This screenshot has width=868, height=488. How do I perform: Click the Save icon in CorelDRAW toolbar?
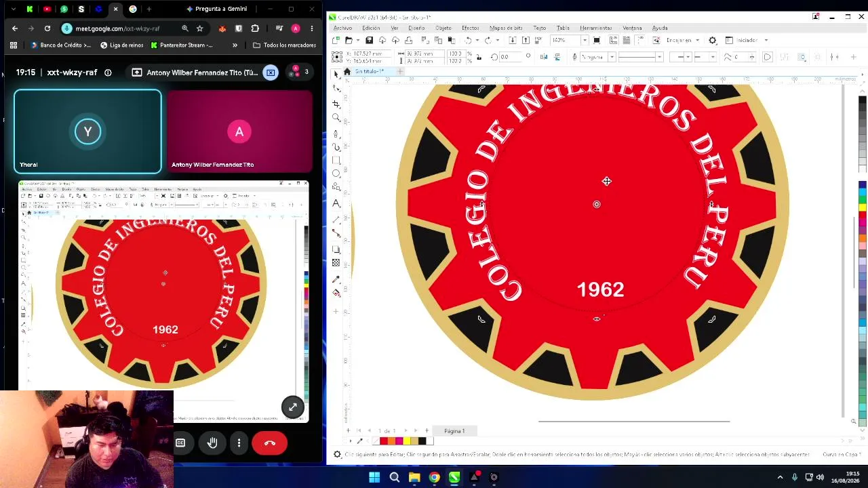[x=369, y=40]
